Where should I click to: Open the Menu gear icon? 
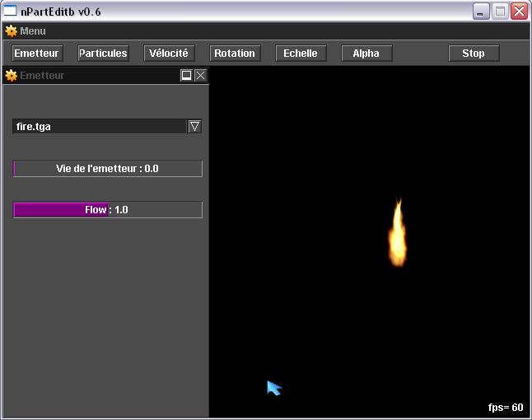click(11, 30)
